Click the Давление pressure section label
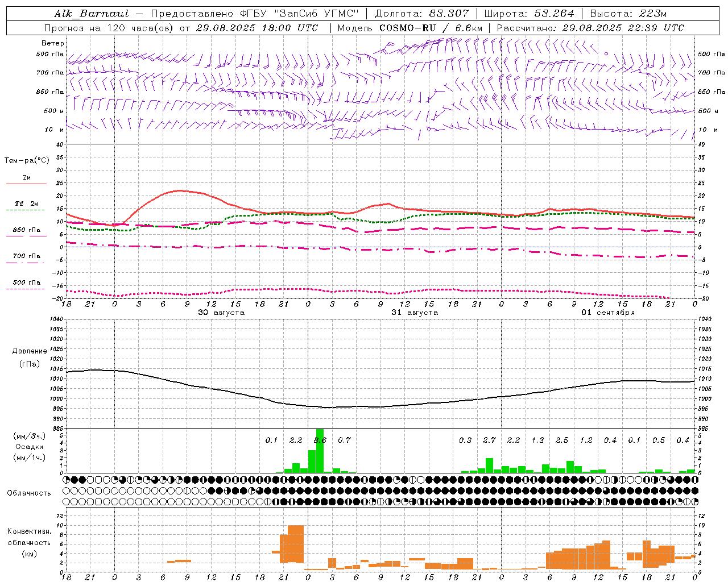728x582 pixels. point(30,351)
